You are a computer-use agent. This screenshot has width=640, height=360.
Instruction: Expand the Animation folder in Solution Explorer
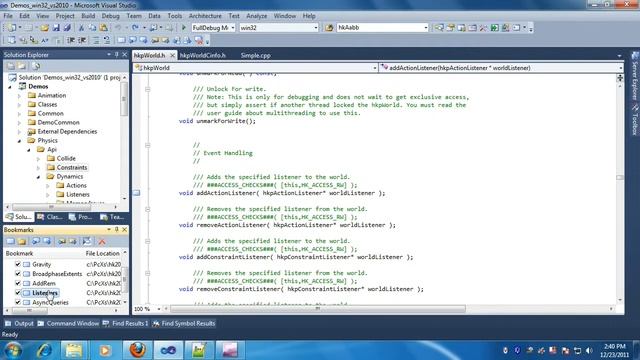[19, 96]
